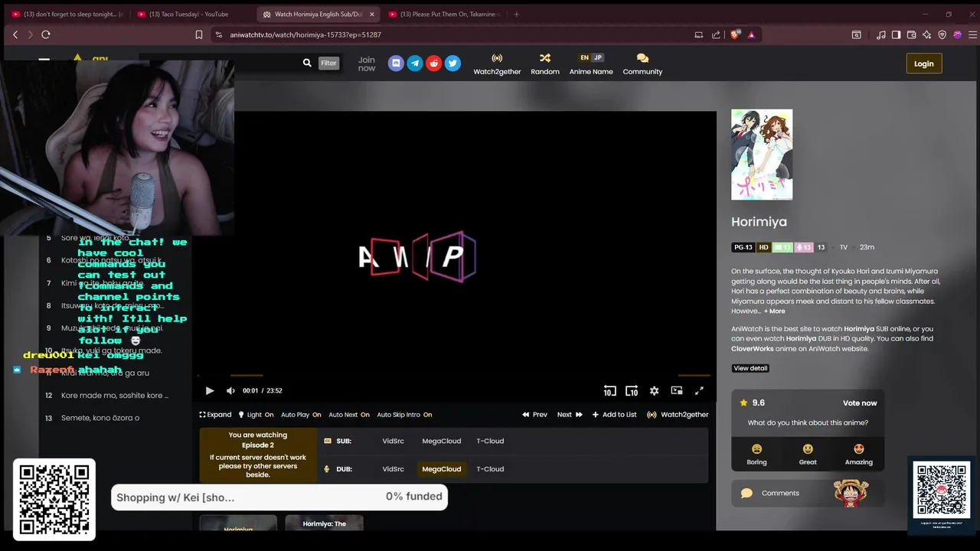Bookmark this page in the address bar

[199, 34]
